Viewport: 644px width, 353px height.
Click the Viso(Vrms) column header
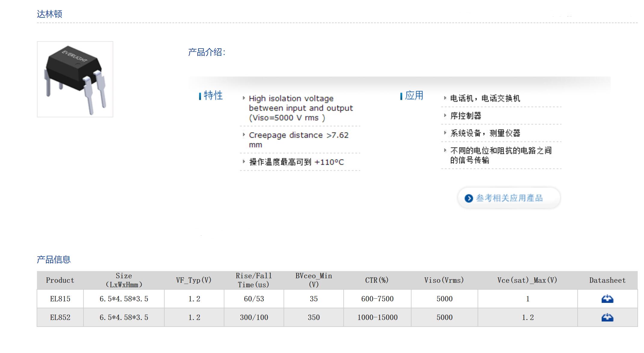pos(444,280)
